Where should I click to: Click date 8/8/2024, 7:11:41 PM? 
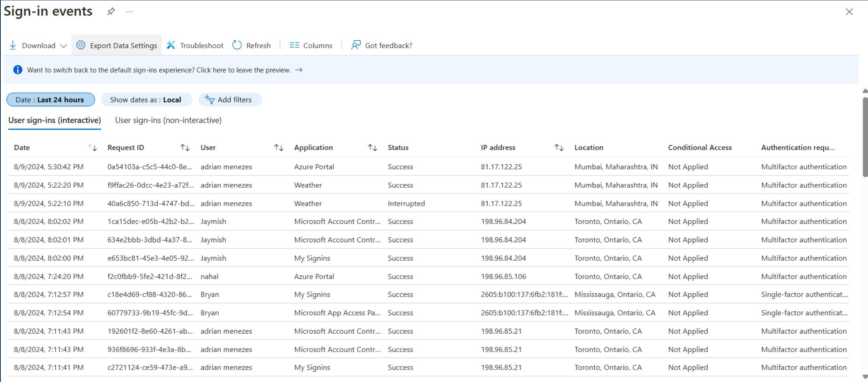coord(49,367)
